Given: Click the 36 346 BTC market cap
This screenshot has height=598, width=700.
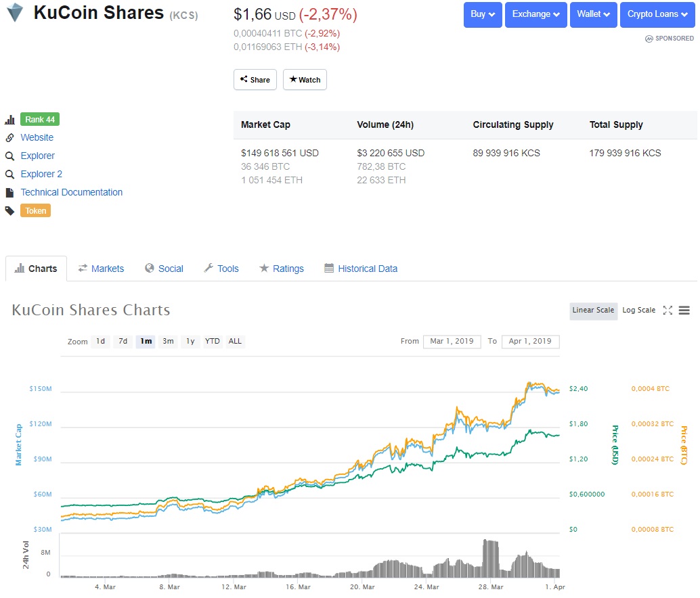Looking at the screenshot, I should [x=265, y=167].
